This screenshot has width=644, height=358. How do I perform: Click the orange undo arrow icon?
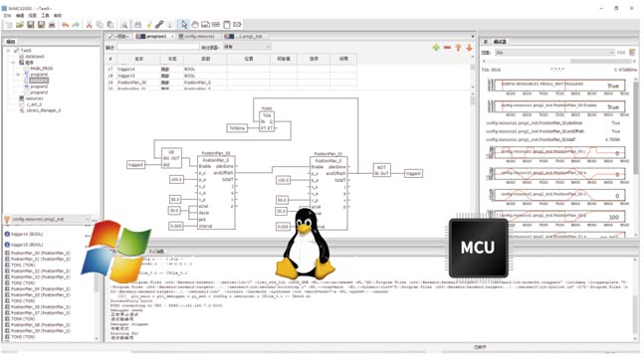[65, 25]
